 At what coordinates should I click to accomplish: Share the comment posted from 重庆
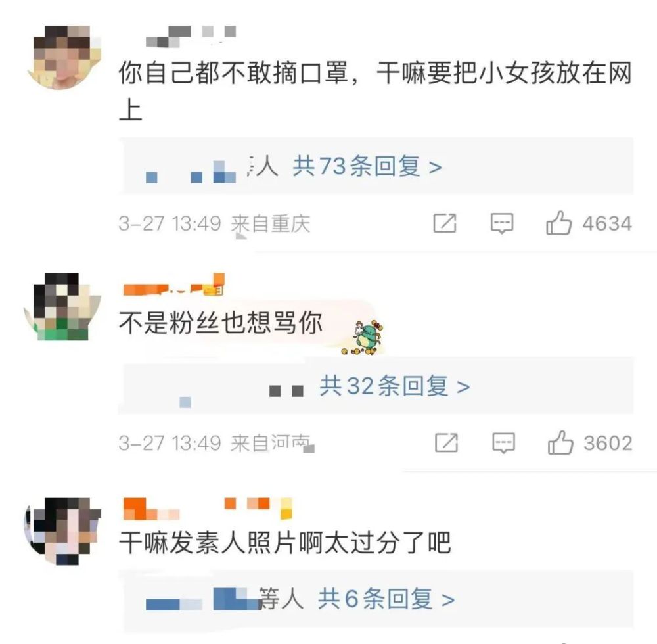(445, 223)
